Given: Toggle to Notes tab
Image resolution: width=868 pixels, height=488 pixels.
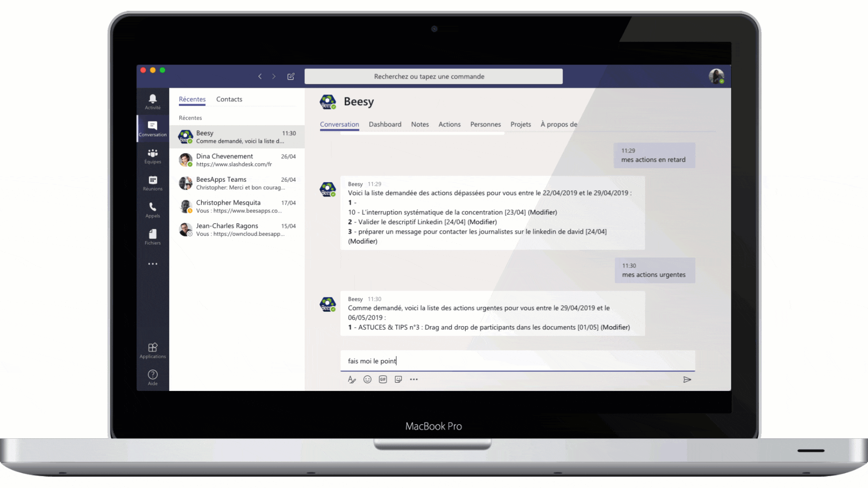Looking at the screenshot, I should pyautogui.click(x=420, y=124).
